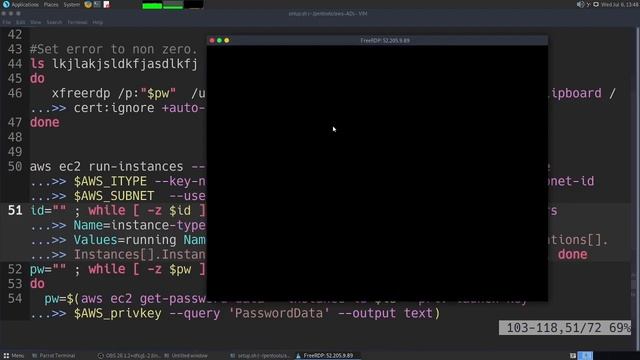Image resolution: width=640 pixels, height=360 pixels.
Task: Click the 'do' keyword on line 53
Action: click(37, 284)
